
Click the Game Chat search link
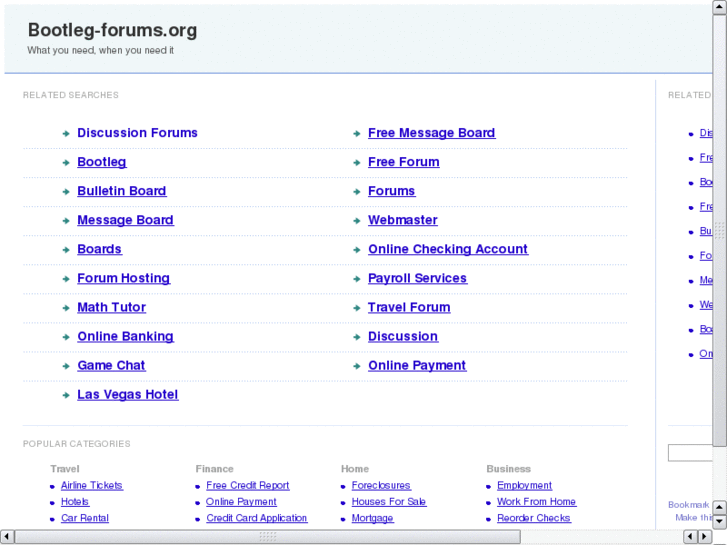click(x=111, y=365)
